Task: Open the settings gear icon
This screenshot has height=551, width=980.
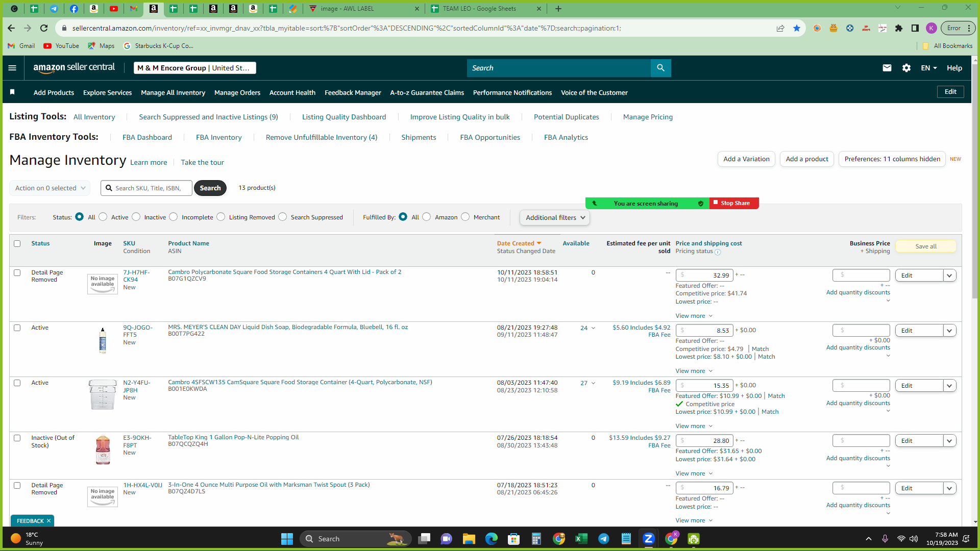Action: 906,68
